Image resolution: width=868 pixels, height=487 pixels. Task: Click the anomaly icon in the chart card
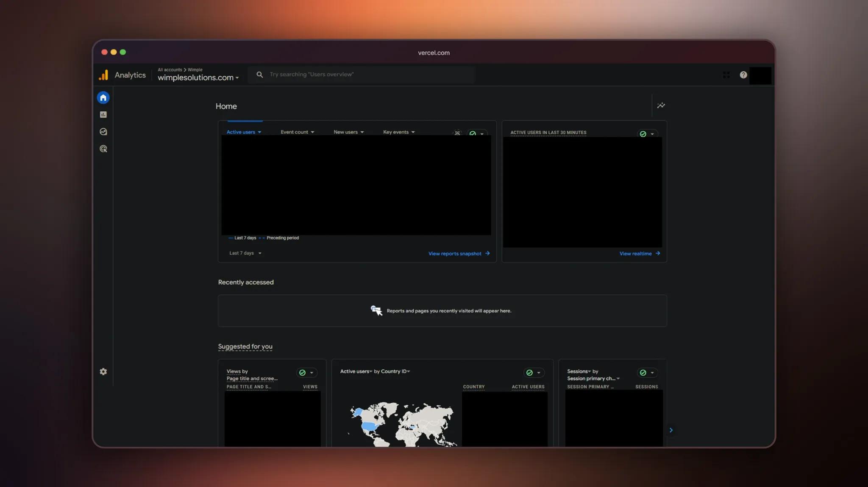[x=457, y=133]
